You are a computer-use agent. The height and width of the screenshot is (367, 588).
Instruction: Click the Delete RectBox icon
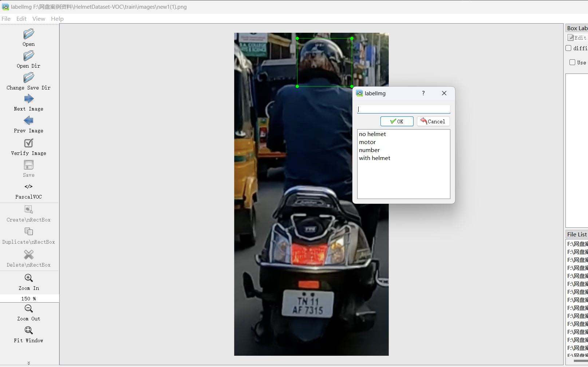click(x=29, y=255)
